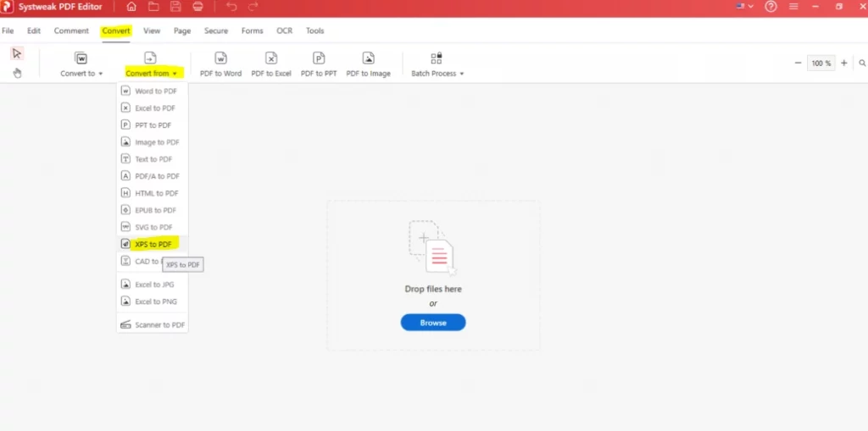
Task: Open the Page tab
Action: (182, 31)
